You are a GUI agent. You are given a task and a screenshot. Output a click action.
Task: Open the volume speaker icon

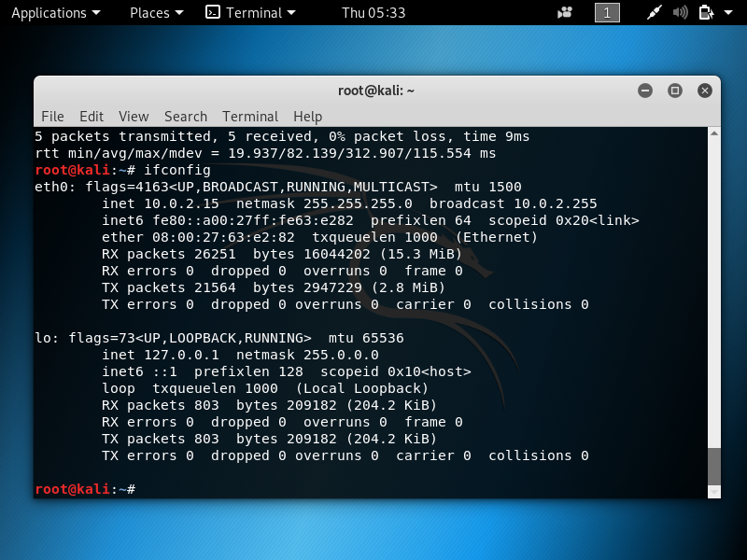tap(680, 13)
